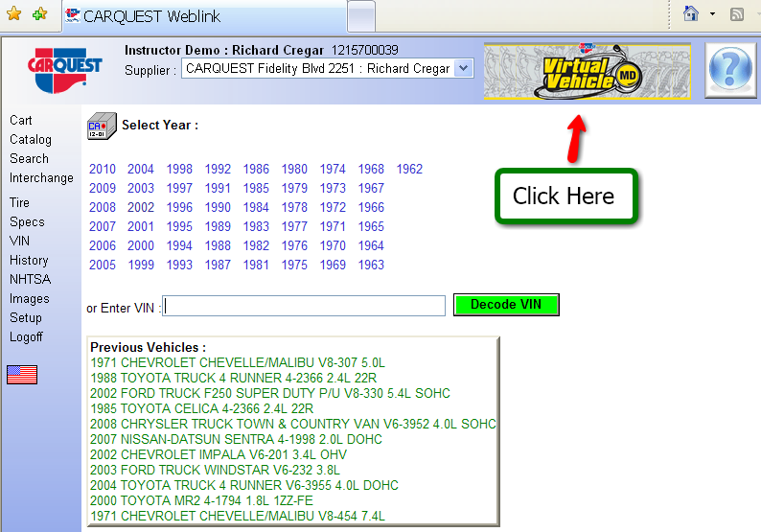Select year 1968
761x532 pixels.
click(x=371, y=169)
